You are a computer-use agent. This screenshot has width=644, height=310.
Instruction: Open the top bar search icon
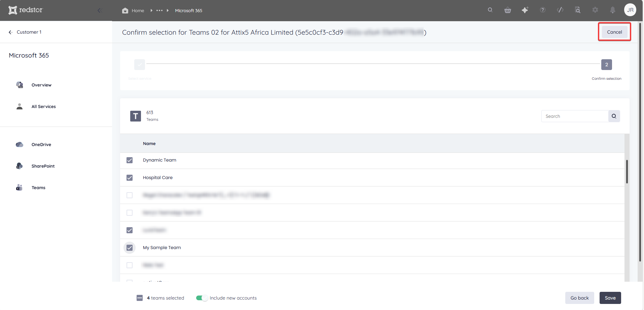(490, 10)
